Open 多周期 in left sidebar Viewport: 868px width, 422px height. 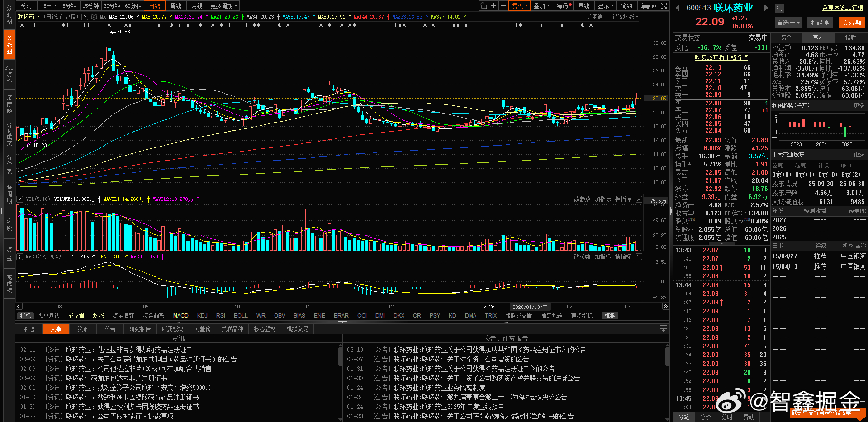tap(9, 194)
